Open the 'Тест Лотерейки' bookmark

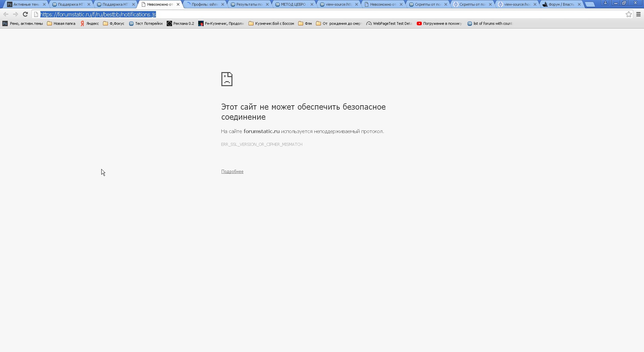tap(146, 23)
